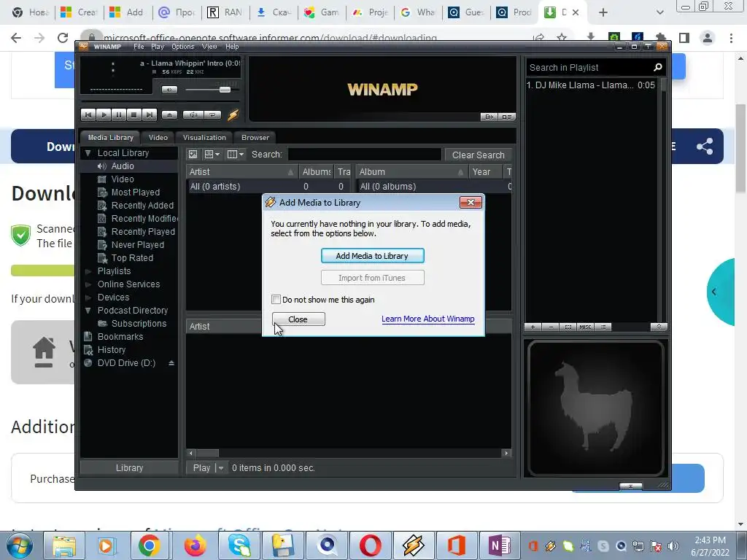Toggle album art view icon by Search
747x560 pixels.
(x=193, y=155)
